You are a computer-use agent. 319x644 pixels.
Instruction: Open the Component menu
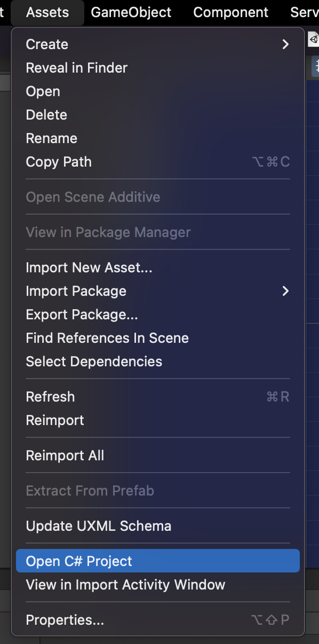pyautogui.click(x=231, y=12)
